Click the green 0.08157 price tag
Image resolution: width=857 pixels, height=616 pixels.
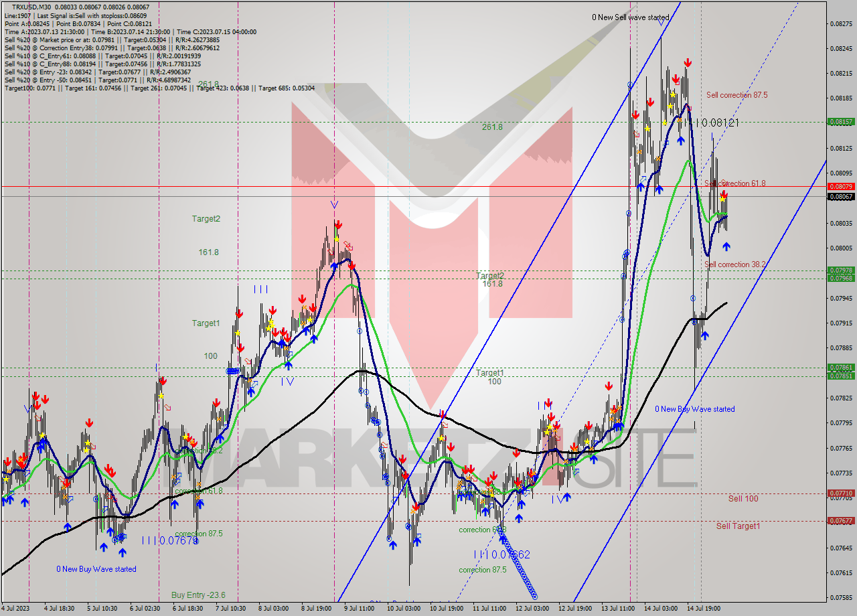click(x=840, y=122)
